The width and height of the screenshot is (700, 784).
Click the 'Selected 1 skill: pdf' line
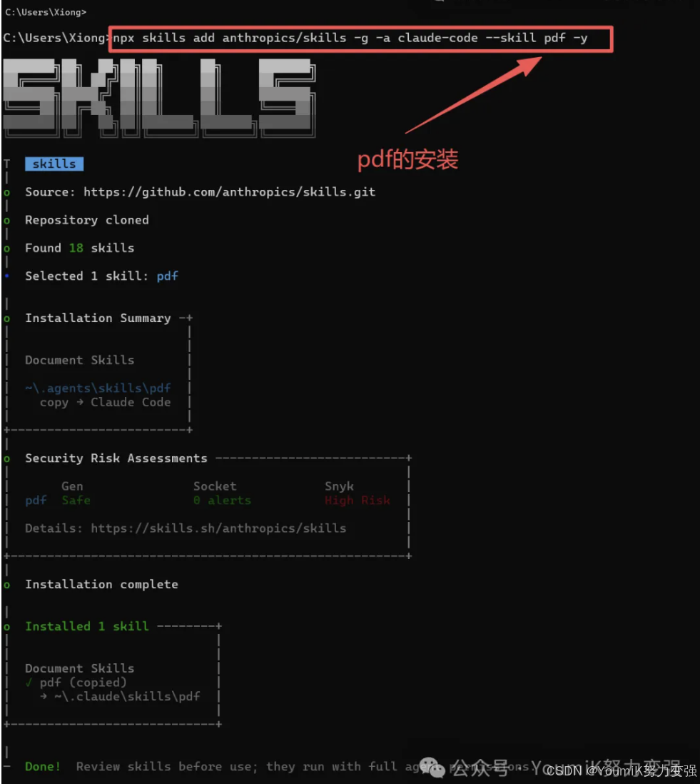pos(101,276)
